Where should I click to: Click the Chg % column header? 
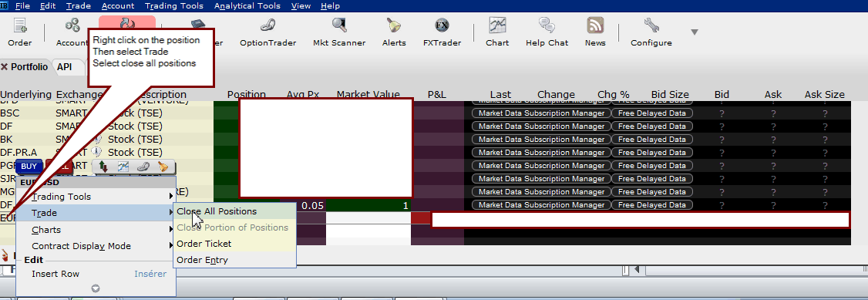click(614, 95)
